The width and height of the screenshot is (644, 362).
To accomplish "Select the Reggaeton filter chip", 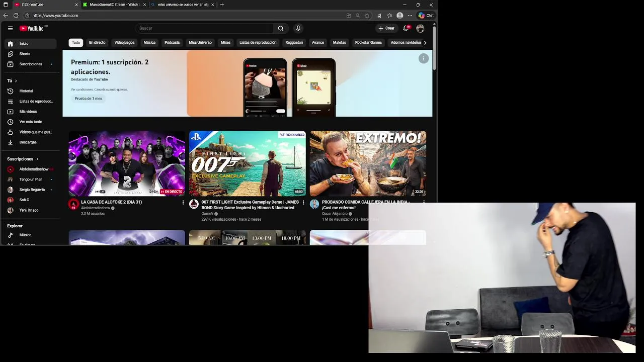I will (x=294, y=43).
